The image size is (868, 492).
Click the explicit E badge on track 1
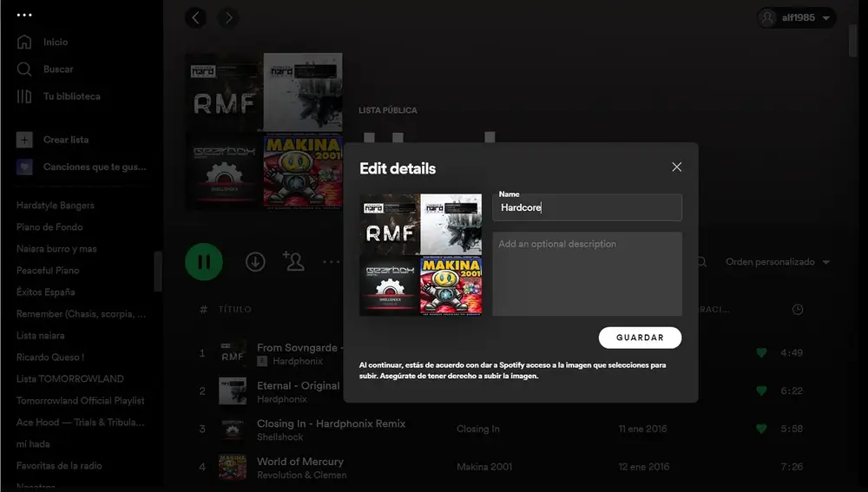click(x=262, y=361)
